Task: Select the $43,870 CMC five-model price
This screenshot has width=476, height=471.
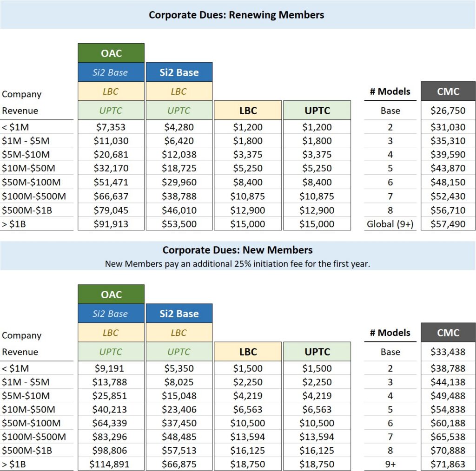Action: point(449,183)
